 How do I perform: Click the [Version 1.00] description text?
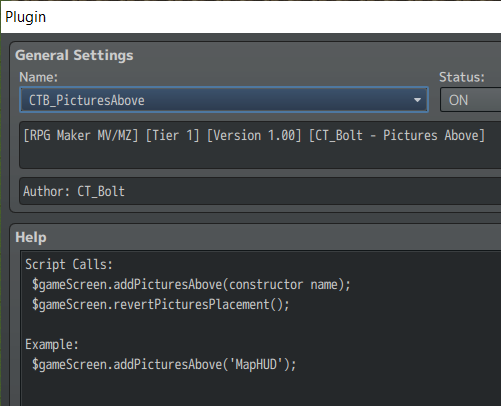point(254,136)
